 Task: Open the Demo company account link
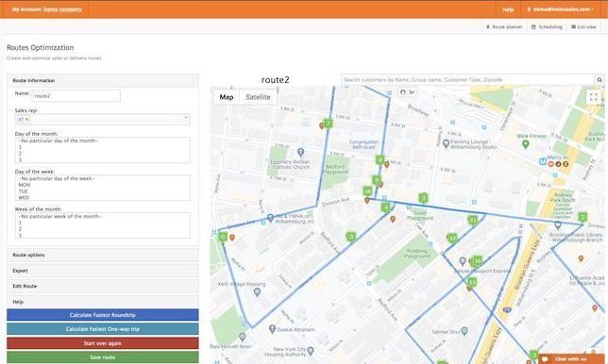tap(62, 9)
